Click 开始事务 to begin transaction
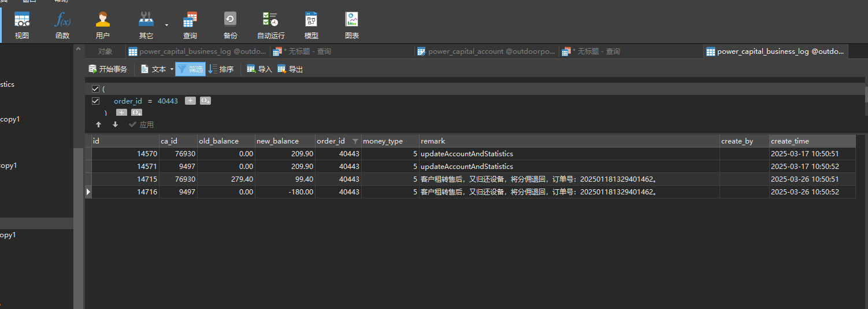The width and height of the screenshot is (868, 309). [107, 69]
